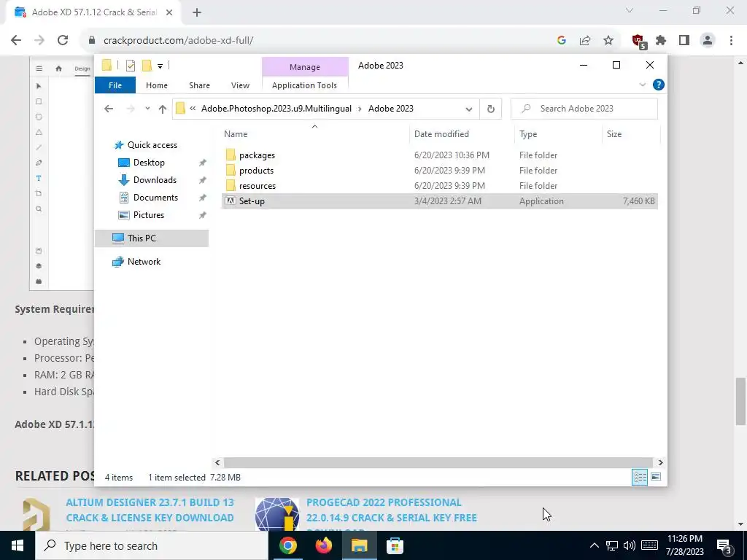Image resolution: width=747 pixels, height=560 pixels.
Task: Expand the File Explorer ribbon
Action: pyautogui.click(x=642, y=85)
